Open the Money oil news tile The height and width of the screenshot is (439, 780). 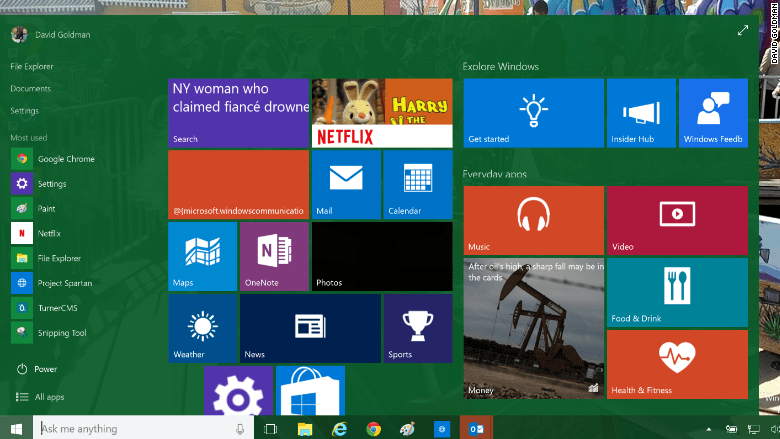click(x=534, y=328)
